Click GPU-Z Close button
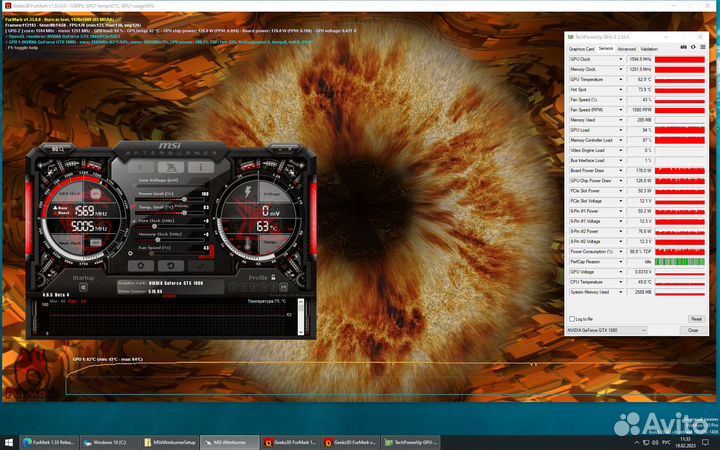 [693, 330]
